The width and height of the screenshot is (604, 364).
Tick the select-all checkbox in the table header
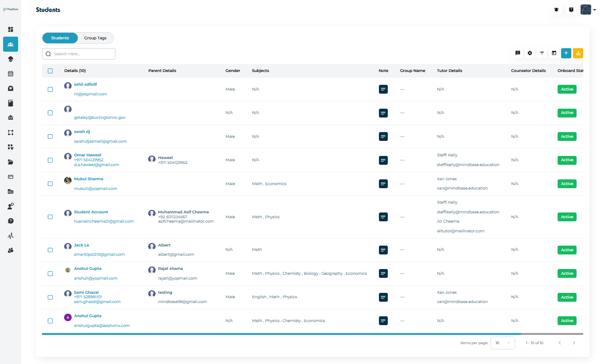(50, 71)
